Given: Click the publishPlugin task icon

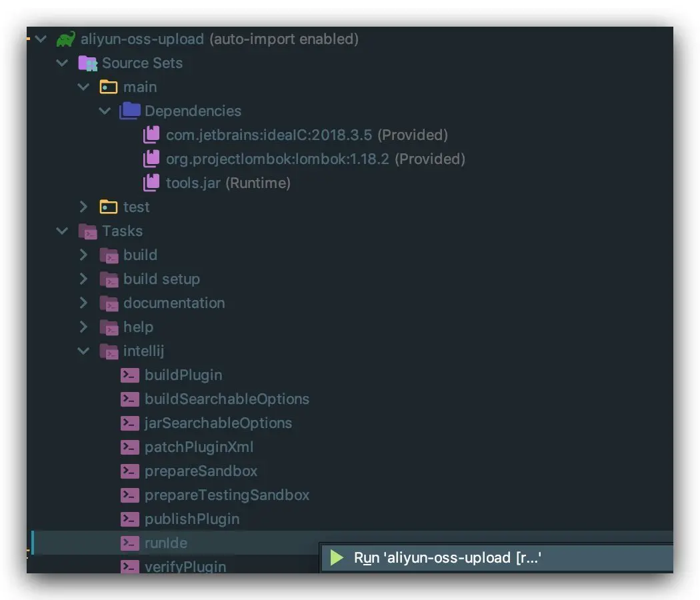Looking at the screenshot, I should pyautogui.click(x=129, y=519).
